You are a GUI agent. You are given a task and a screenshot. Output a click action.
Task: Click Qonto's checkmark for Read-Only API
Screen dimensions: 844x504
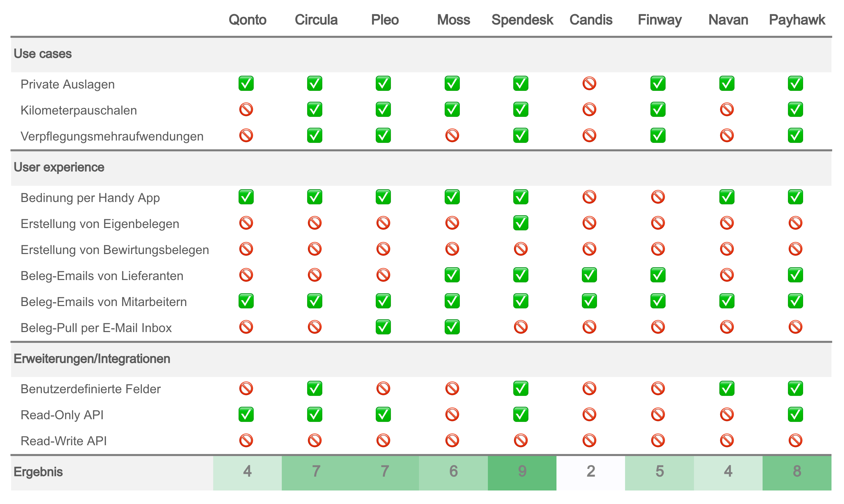point(246,414)
